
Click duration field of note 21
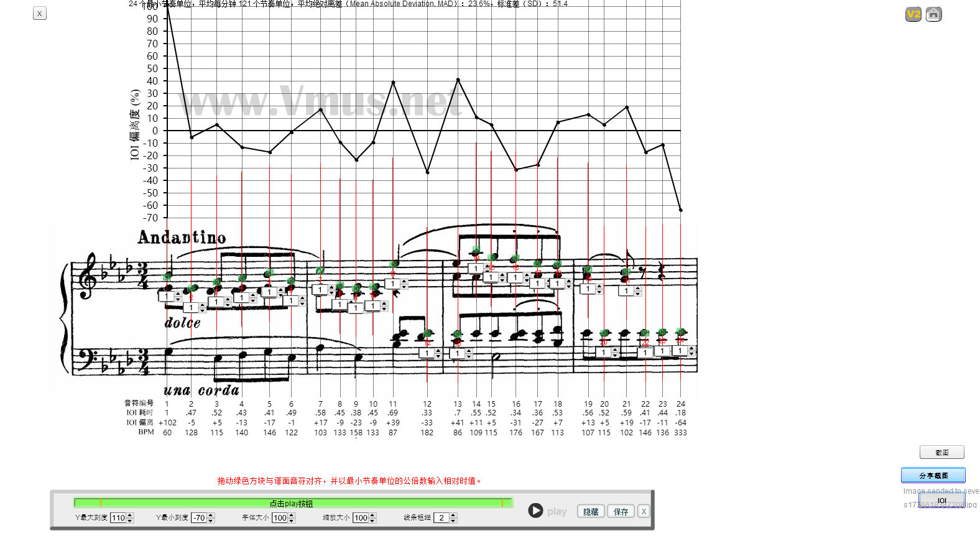point(626,290)
